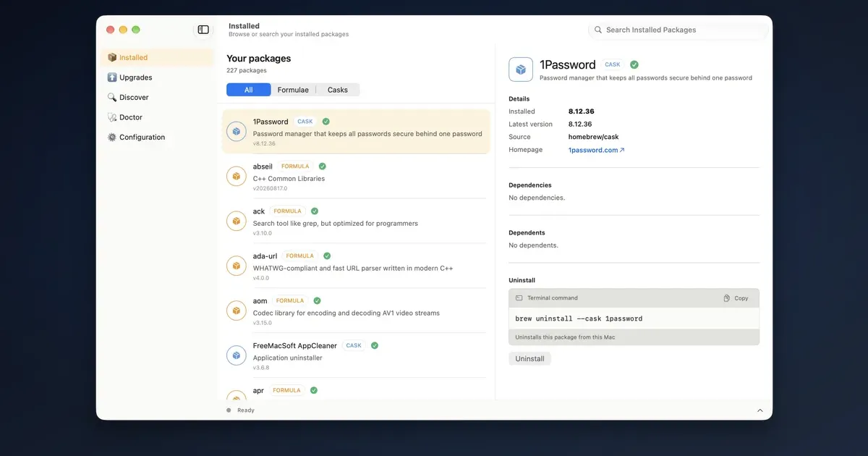The image size is (868, 456).
Task: Click the ack package icon
Action: (237, 221)
